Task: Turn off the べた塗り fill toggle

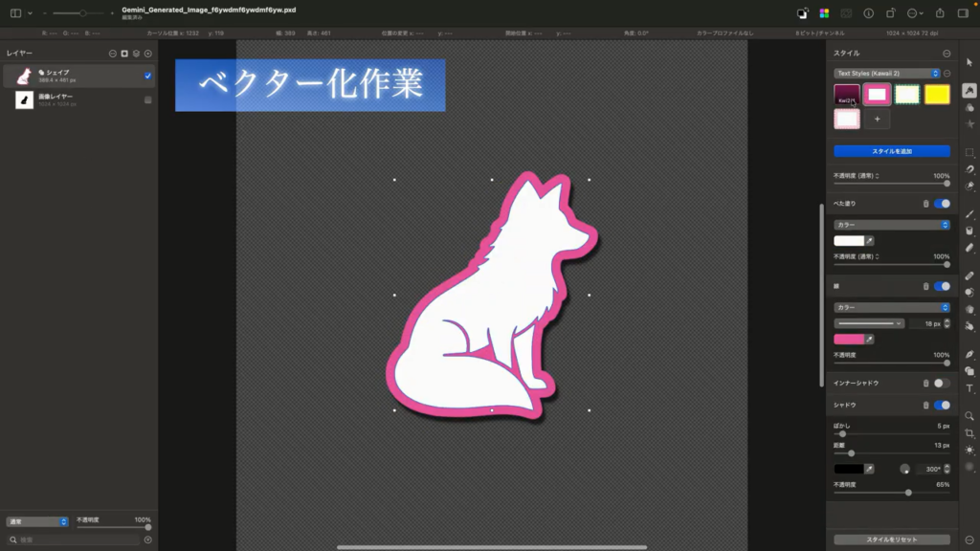Action: tap(942, 204)
